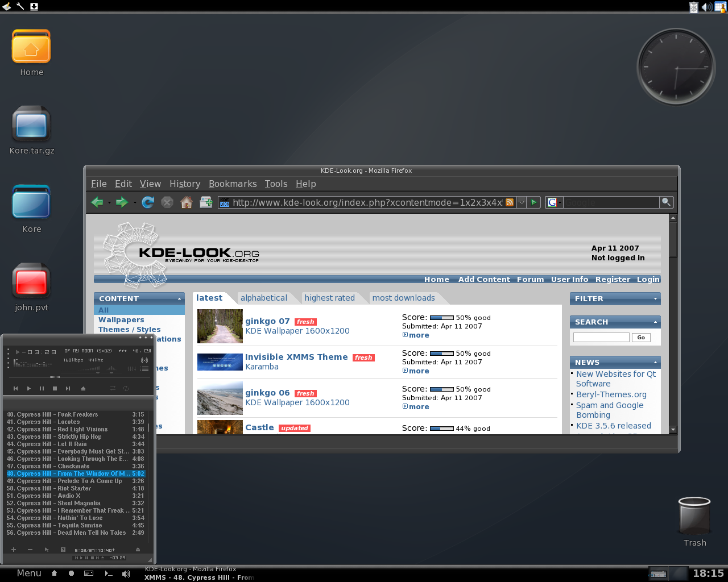
Task: Click XMMS playlist remove (−) button
Action: pyautogui.click(x=30, y=550)
